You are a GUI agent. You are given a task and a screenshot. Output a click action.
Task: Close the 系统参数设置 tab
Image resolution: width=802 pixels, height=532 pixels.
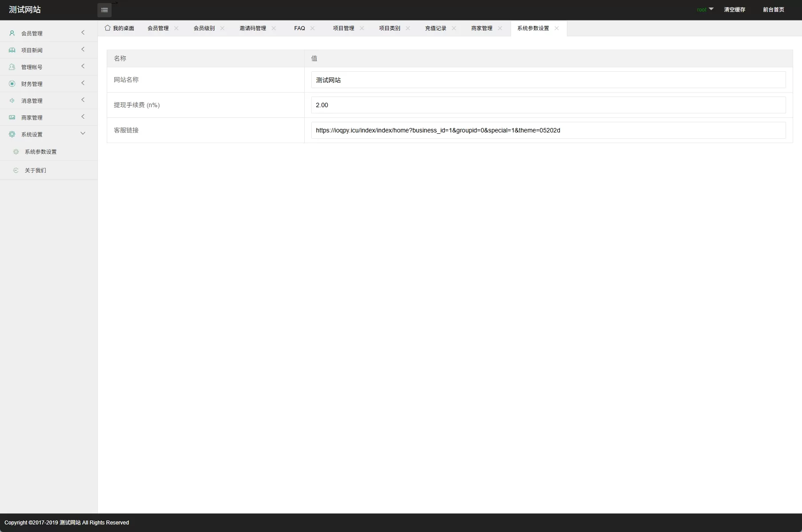click(x=557, y=28)
